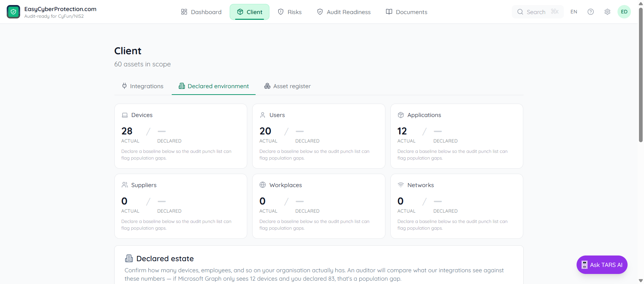The height and width of the screenshot is (284, 644).
Task: Click the Search field
Action: click(x=538, y=12)
